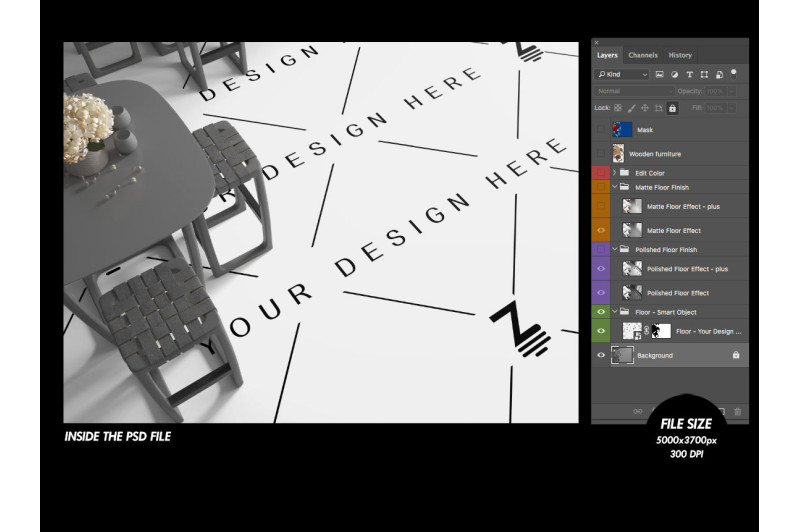Click folder icon of Edit Color group
800x532 pixels.
click(624, 172)
